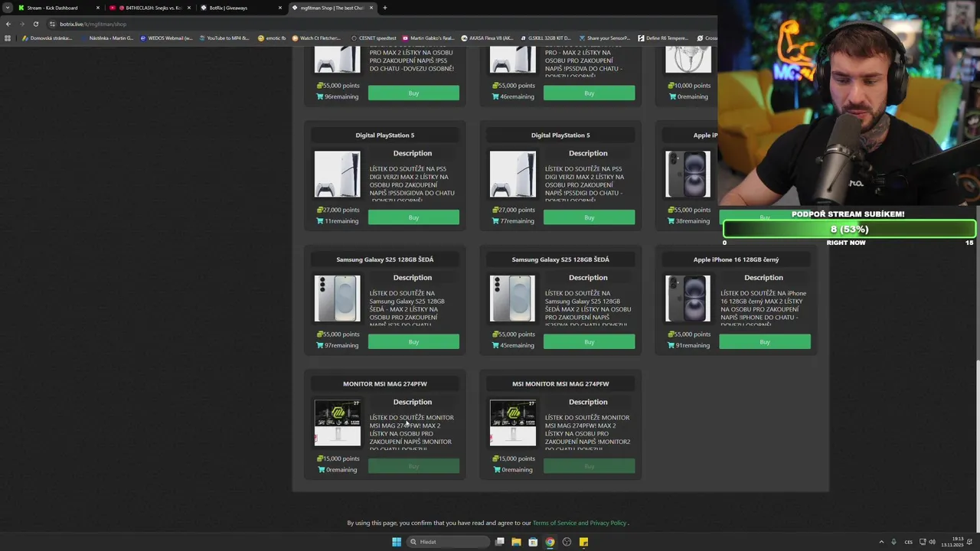Image resolution: width=980 pixels, height=551 pixels.
Task: Open the Nástěnka - Martin G bookmark
Action: tap(106, 37)
